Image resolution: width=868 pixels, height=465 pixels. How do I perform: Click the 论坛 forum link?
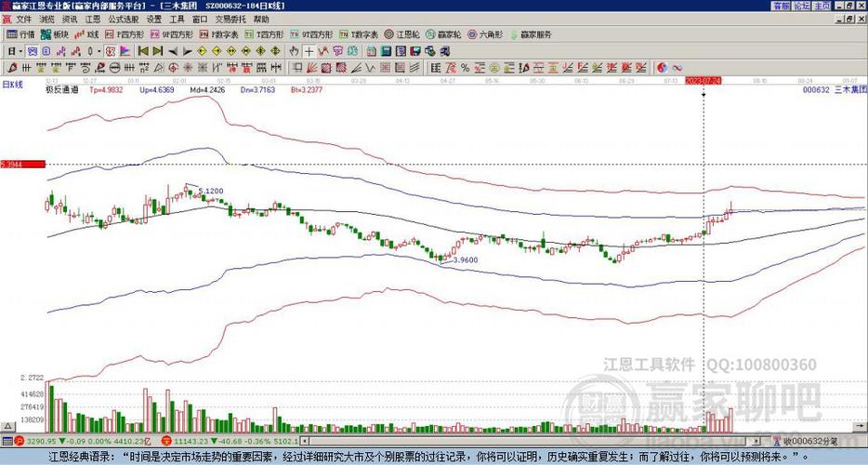[802, 6]
